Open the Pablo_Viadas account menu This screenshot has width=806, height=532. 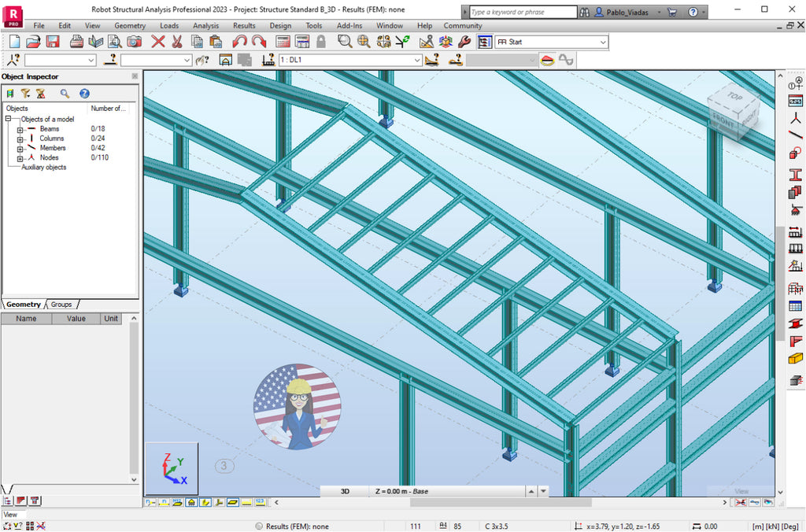tap(624, 13)
